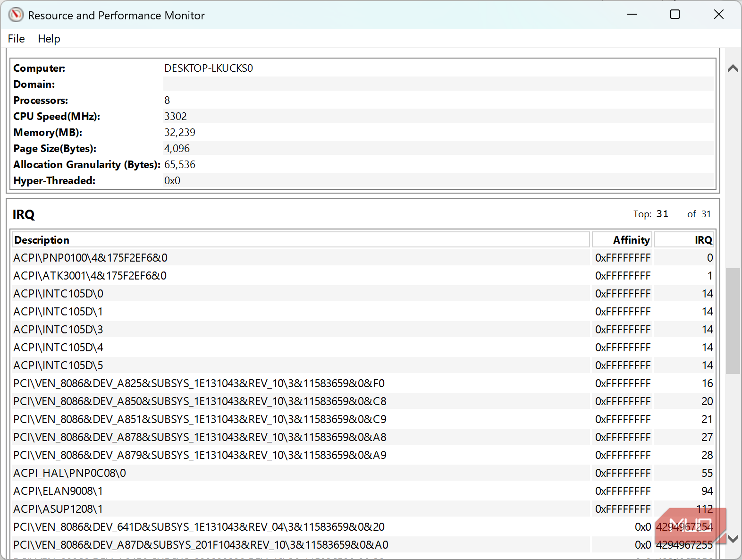Select the DEV_641D PCI device row
The height and width of the screenshot is (560, 742).
pyautogui.click(x=363, y=527)
